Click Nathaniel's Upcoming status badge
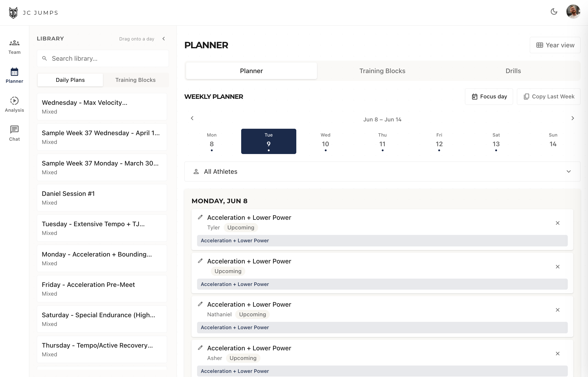 [252, 314]
